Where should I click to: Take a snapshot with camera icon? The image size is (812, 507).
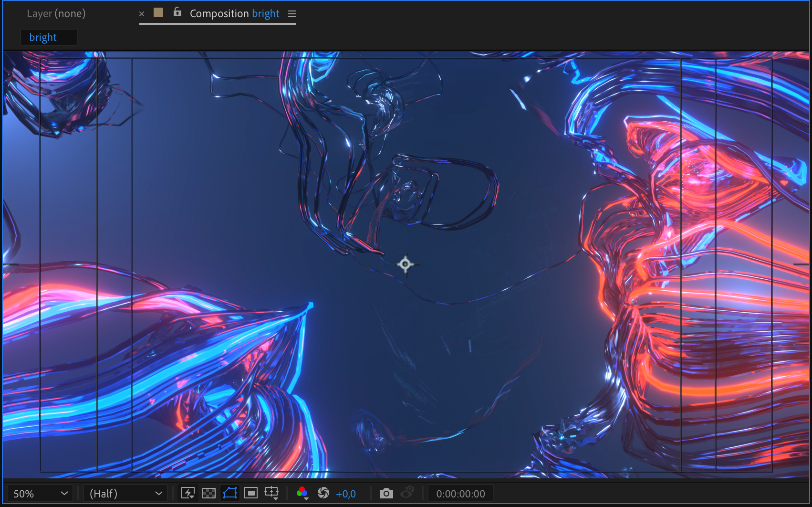pyautogui.click(x=386, y=493)
